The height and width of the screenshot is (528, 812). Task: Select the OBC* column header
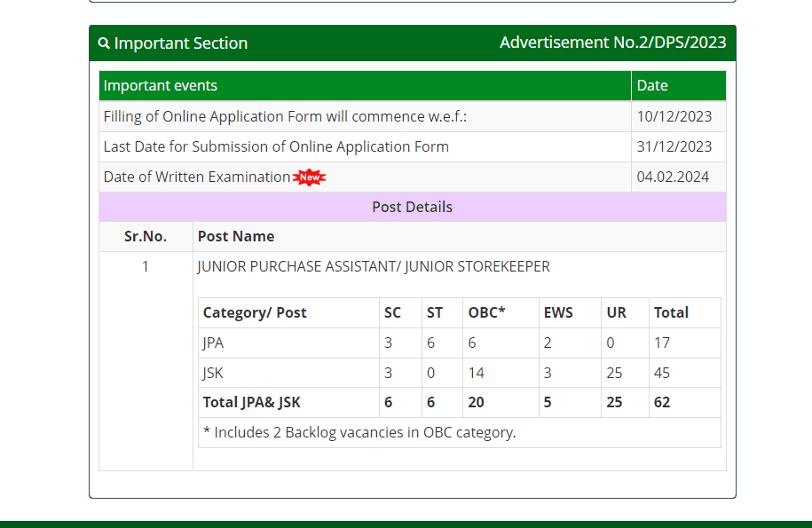point(486,312)
